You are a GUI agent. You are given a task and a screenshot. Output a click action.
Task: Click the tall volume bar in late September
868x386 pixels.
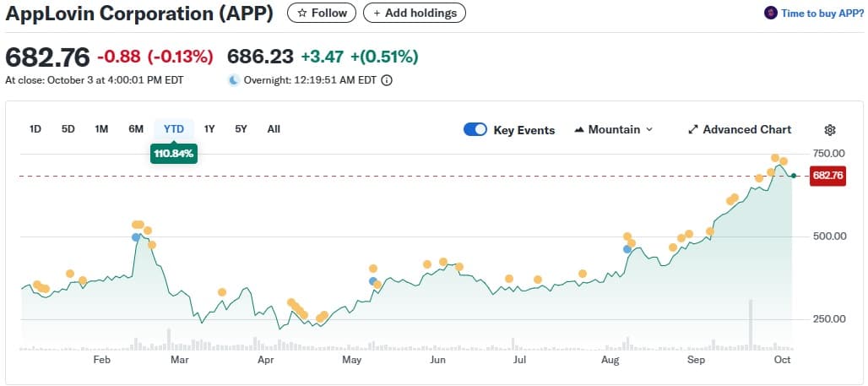[751, 324]
